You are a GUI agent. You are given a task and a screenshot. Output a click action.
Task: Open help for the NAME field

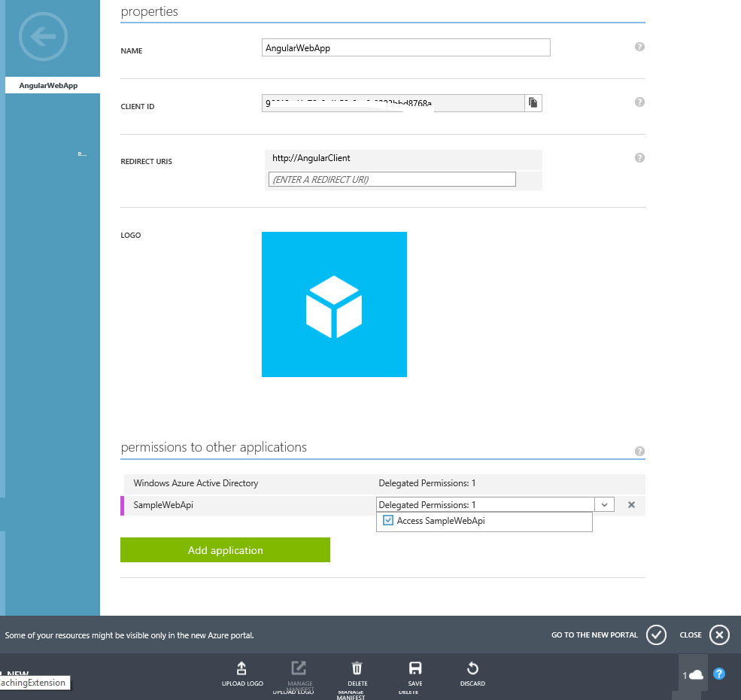coord(639,47)
